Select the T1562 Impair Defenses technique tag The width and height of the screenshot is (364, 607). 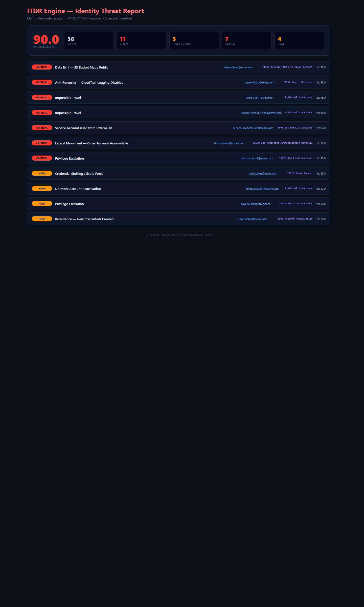click(x=298, y=82)
